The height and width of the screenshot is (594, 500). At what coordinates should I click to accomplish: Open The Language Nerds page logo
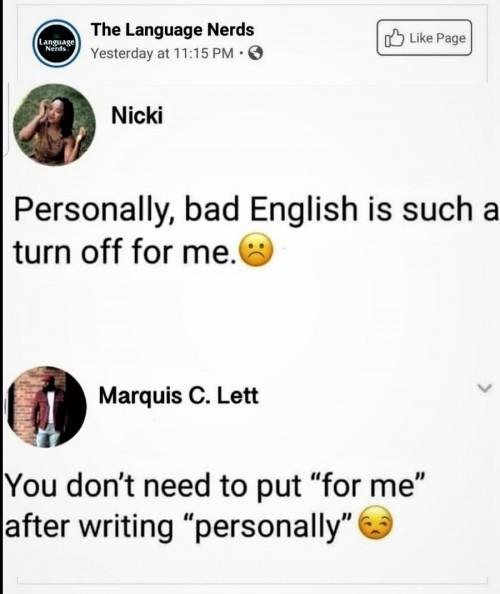coord(57,44)
